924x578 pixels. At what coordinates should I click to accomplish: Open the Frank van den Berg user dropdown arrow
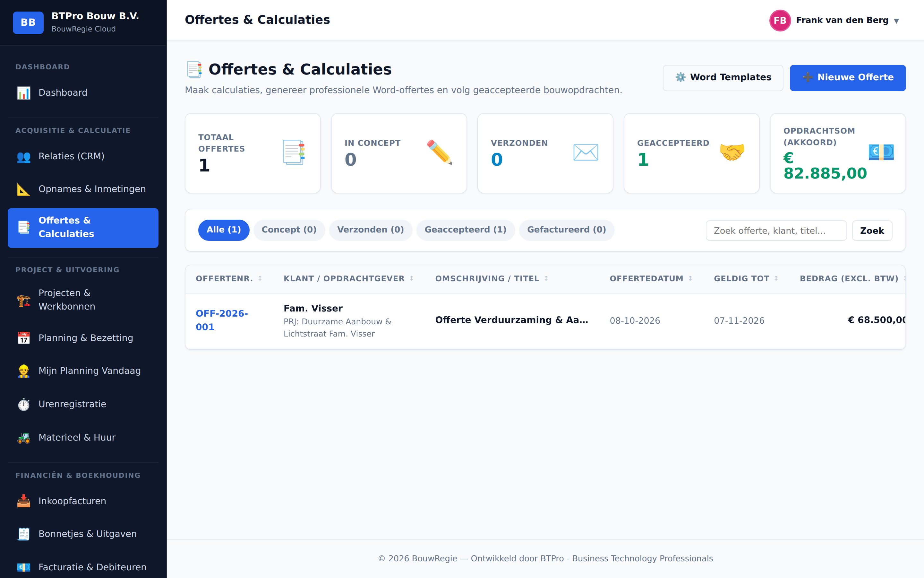click(896, 21)
